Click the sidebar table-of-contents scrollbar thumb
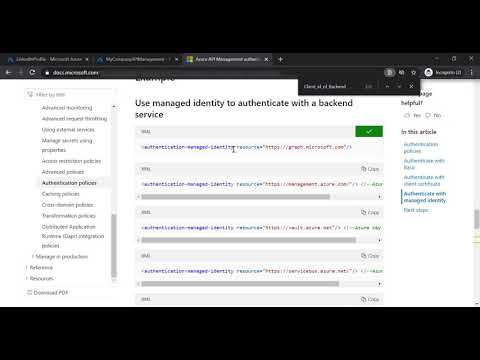 pos(114,245)
